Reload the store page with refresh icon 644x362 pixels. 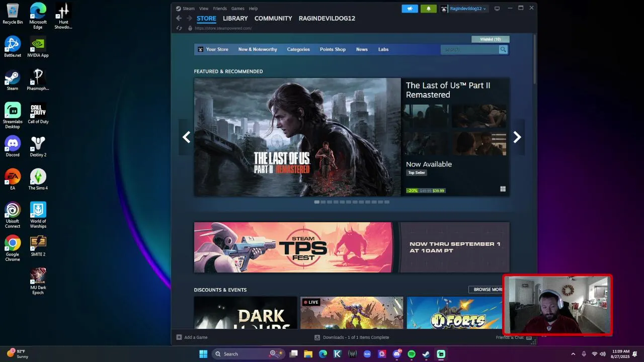[179, 28]
